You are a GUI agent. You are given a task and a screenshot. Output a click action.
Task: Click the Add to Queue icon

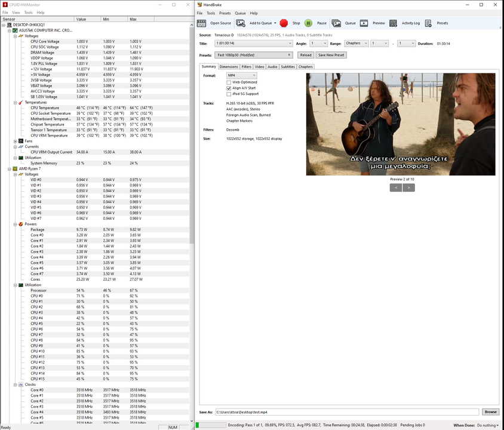(241, 23)
